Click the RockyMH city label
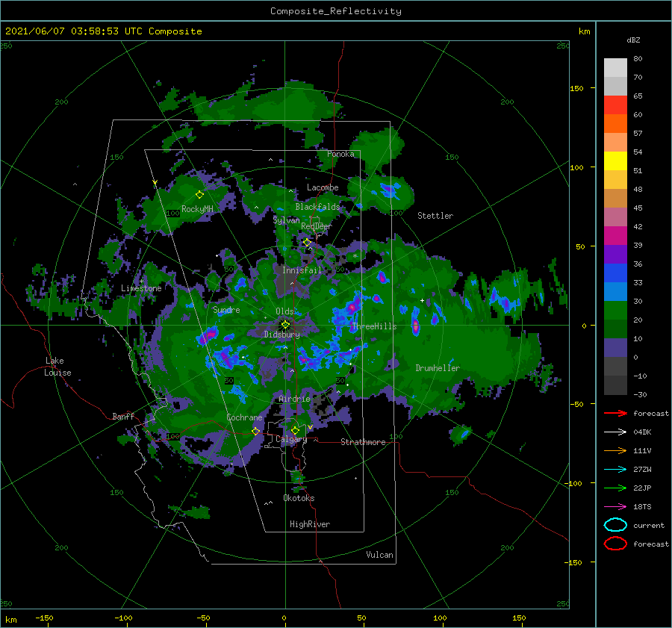 [197, 209]
